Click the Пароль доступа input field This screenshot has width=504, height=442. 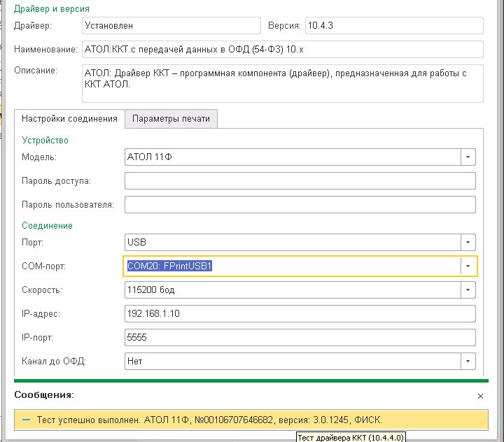[x=300, y=181]
